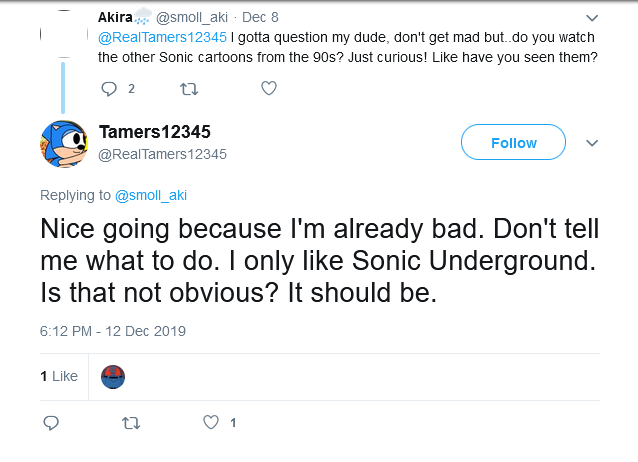This screenshot has width=638, height=462.
Task: Reply to Akira's tweet
Action: [110, 89]
